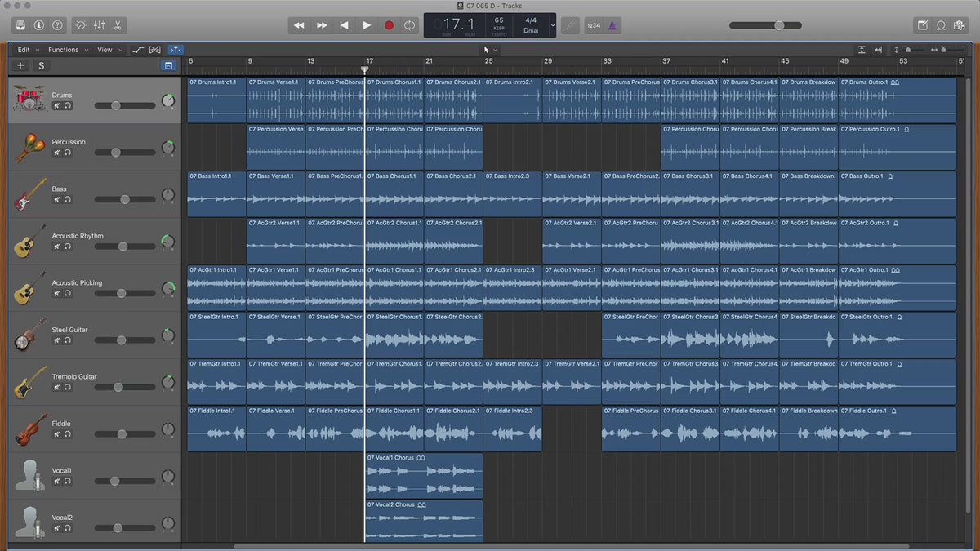Click the purple metronome icon
This screenshot has width=980, height=551.
click(x=613, y=25)
